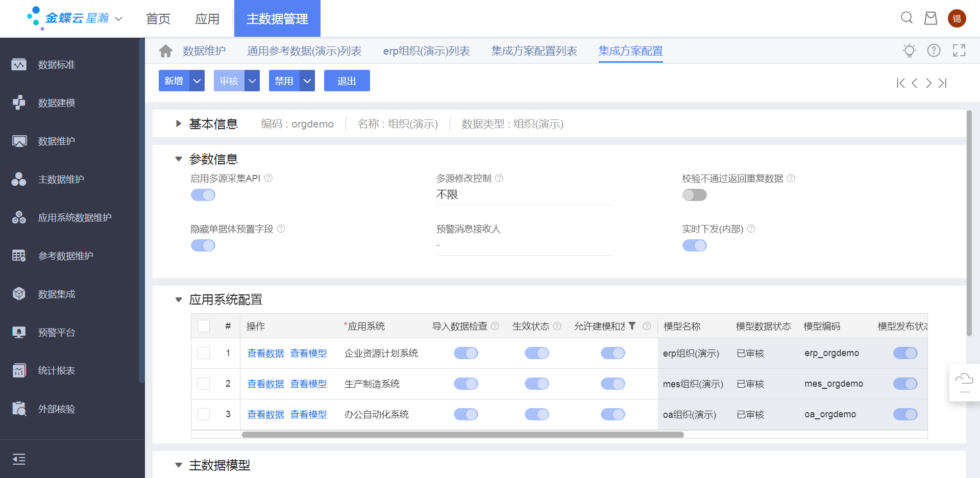This screenshot has width=980, height=478.
Task: Click the page vertical scrollbar
Action: [x=969, y=223]
